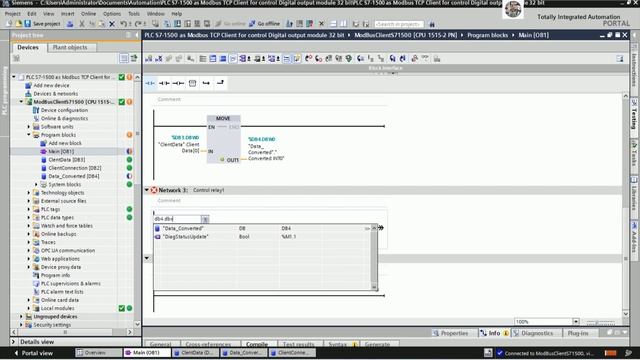
Task: Click the open branch icon
Action: click(206, 83)
